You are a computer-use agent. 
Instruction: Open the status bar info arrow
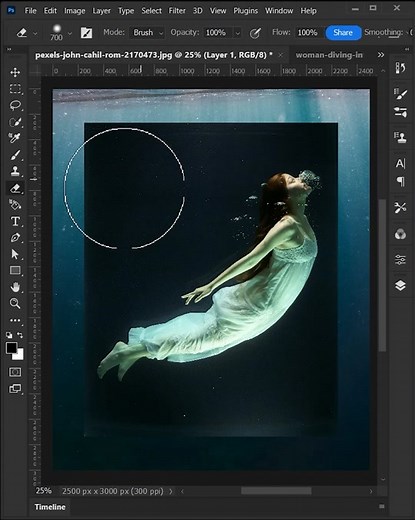[x=171, y=491]
